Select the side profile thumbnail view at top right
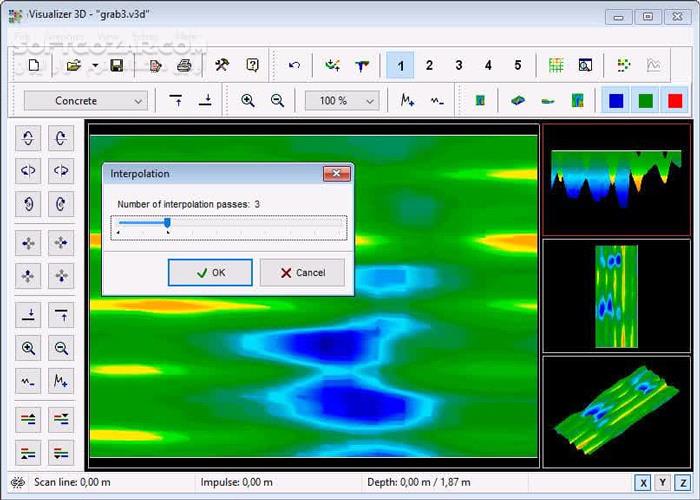 (617, 180)
